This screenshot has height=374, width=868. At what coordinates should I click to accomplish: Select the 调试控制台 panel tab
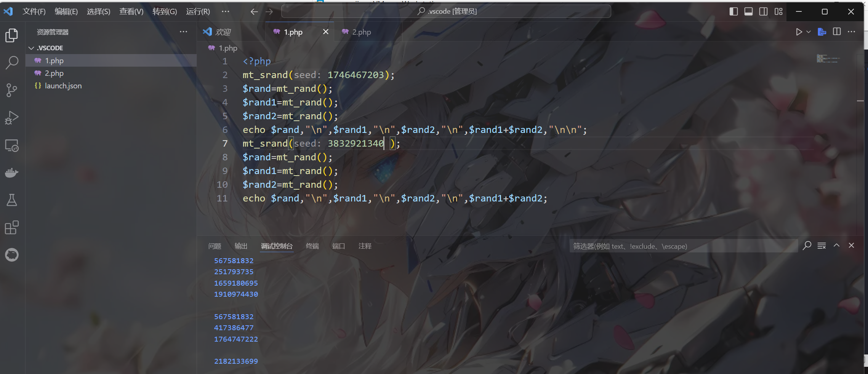click(x=277, y=246)
